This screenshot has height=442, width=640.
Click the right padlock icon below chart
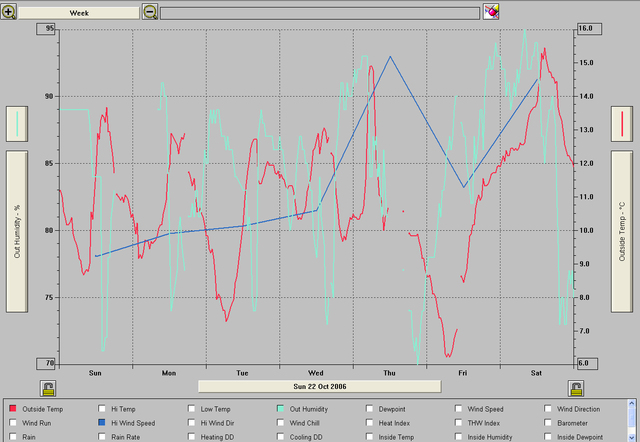point(578,387)
